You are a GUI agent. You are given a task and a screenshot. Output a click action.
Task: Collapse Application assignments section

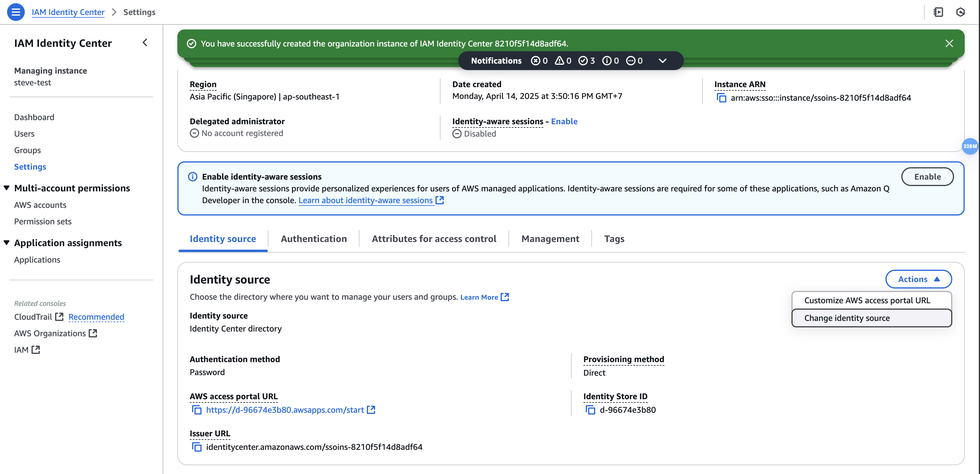(x=6, y=243)
